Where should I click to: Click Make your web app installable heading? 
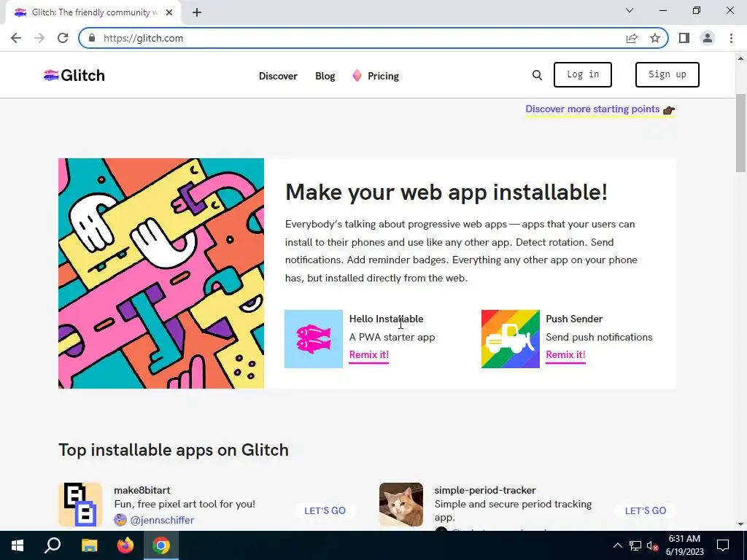coord(446,192)
